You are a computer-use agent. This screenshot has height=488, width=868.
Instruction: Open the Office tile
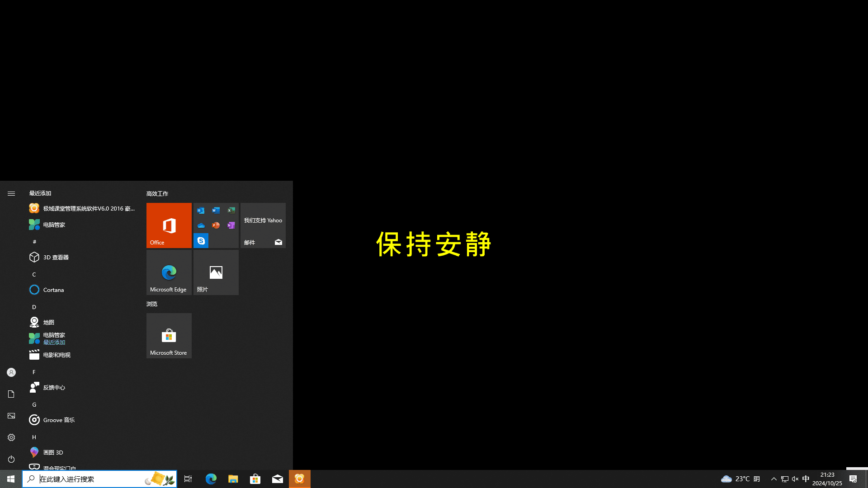coord(169,225)
